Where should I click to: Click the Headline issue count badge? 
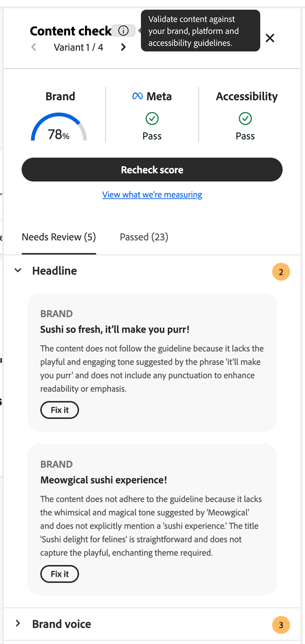281,272
